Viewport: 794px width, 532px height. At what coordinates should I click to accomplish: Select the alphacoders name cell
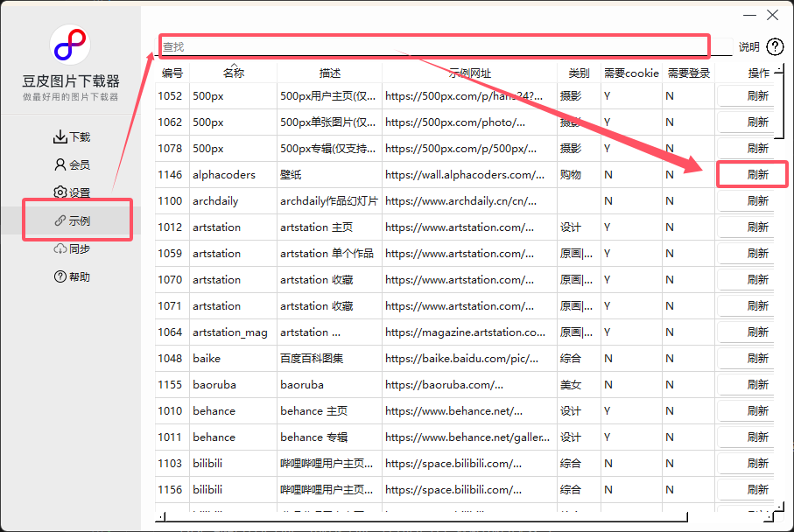click(x=234, y=175)
